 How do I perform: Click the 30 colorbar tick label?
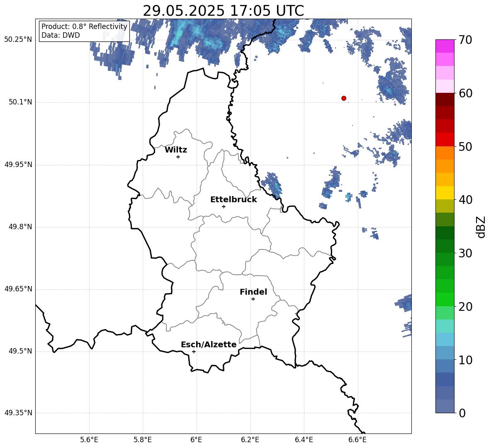pyautogui.click(x=466, y=253)
